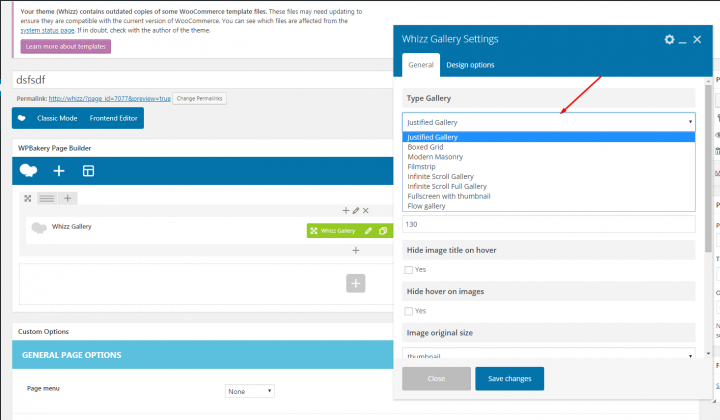Viewport: 720px width, 420px height.
Task: Check Hide image title on hover
Action: [x=408, y=270]
